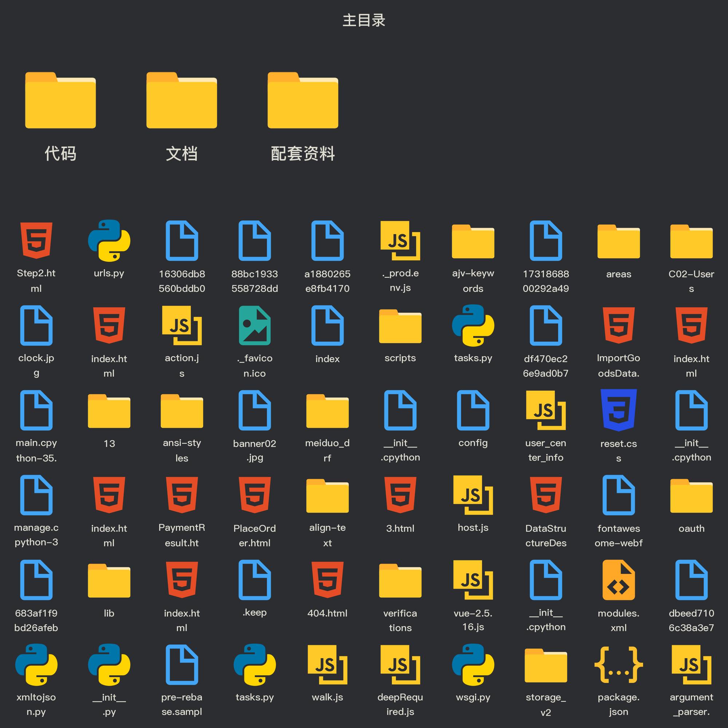Open the meiduo_drf folder

point(328,411)
